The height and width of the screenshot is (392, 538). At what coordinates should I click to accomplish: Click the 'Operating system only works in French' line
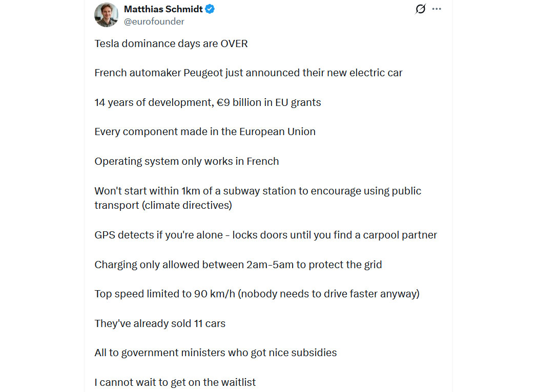coord(187,161)
